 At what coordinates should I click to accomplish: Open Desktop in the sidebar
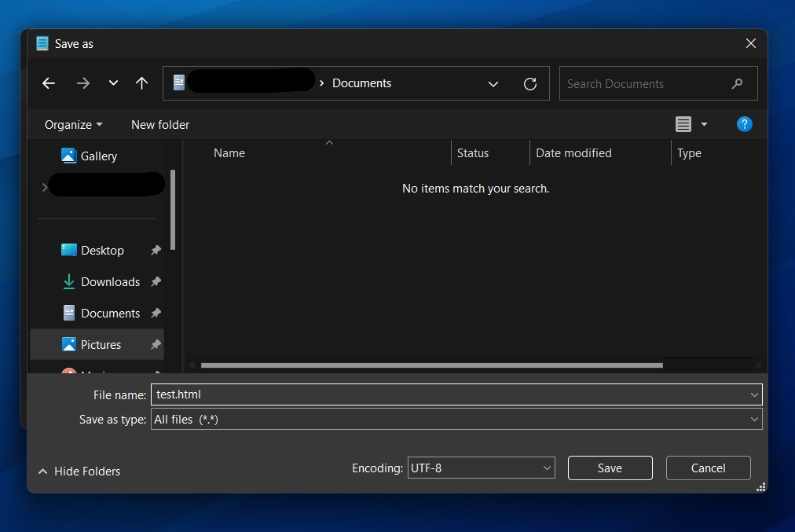tap(102, 251)
